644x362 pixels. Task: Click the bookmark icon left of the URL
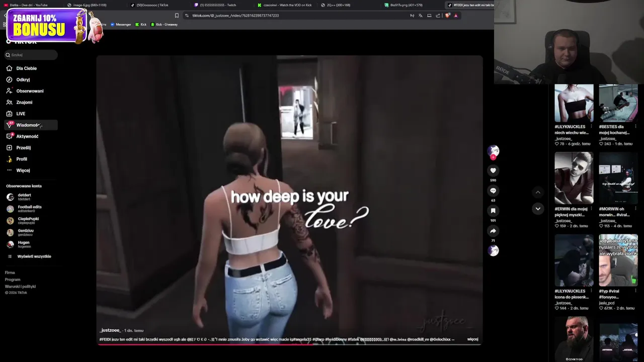pyautogui.click(x=177, y=16)
